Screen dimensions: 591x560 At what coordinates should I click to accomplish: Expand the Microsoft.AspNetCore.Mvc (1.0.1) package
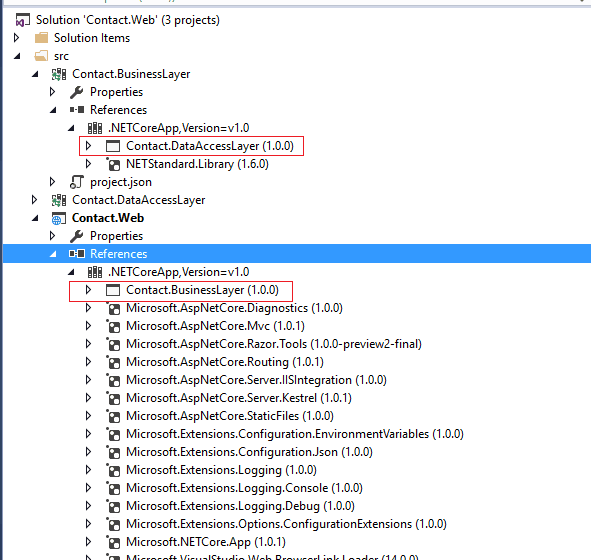[89, 326]
